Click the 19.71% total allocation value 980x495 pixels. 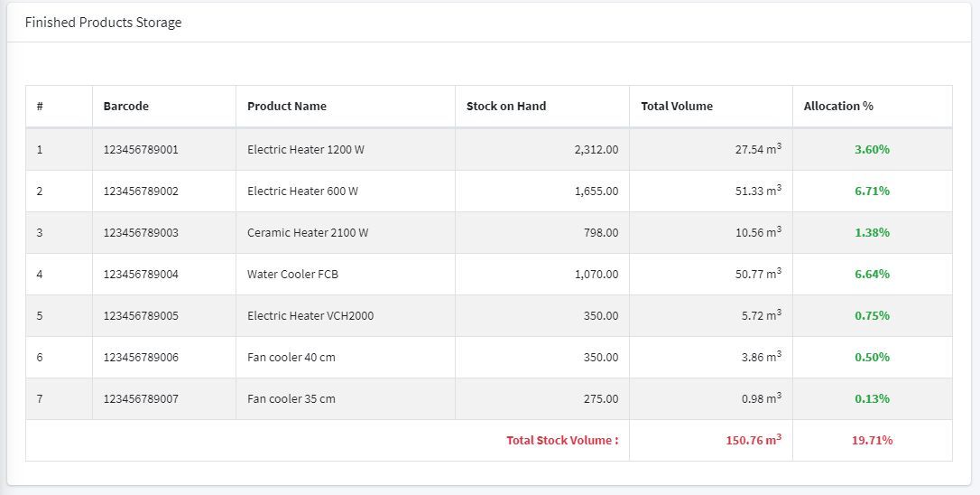[x=872, y=441]
